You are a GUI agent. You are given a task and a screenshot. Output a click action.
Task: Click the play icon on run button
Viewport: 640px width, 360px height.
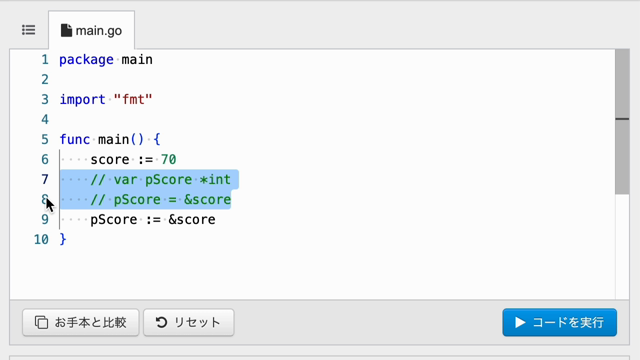coord(520,322)
